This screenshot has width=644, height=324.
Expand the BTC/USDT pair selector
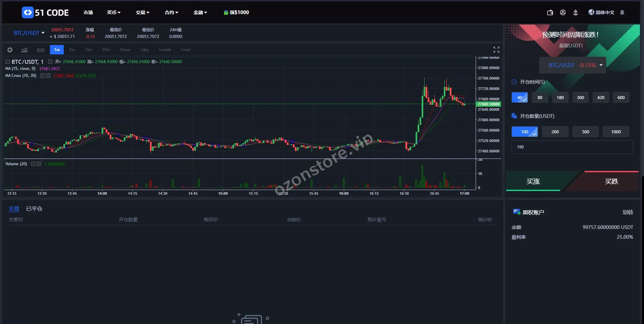(29, 33)
